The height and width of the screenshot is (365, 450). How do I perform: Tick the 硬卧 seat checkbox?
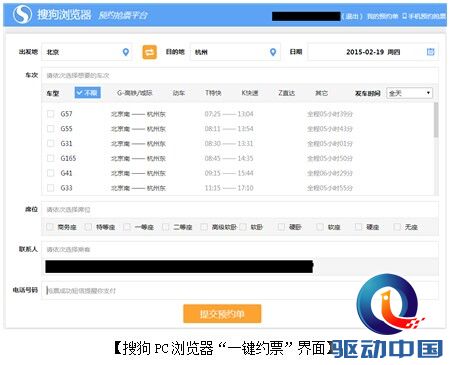click(x=281, y=227)
